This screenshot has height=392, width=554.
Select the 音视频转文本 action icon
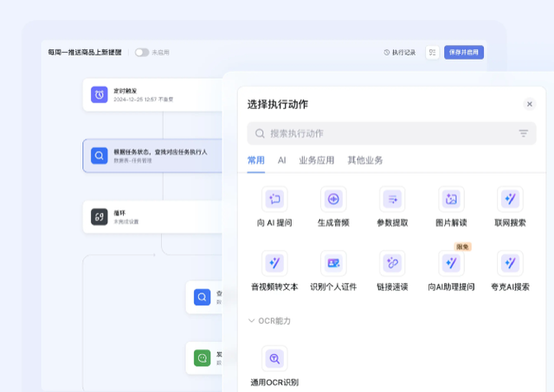pos(274,263)
